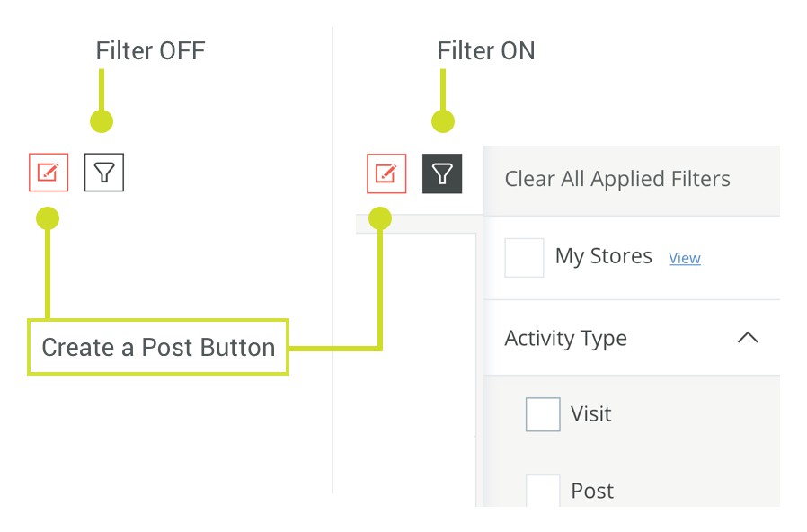Tick the Post activity checkbox

click(543, 491)
